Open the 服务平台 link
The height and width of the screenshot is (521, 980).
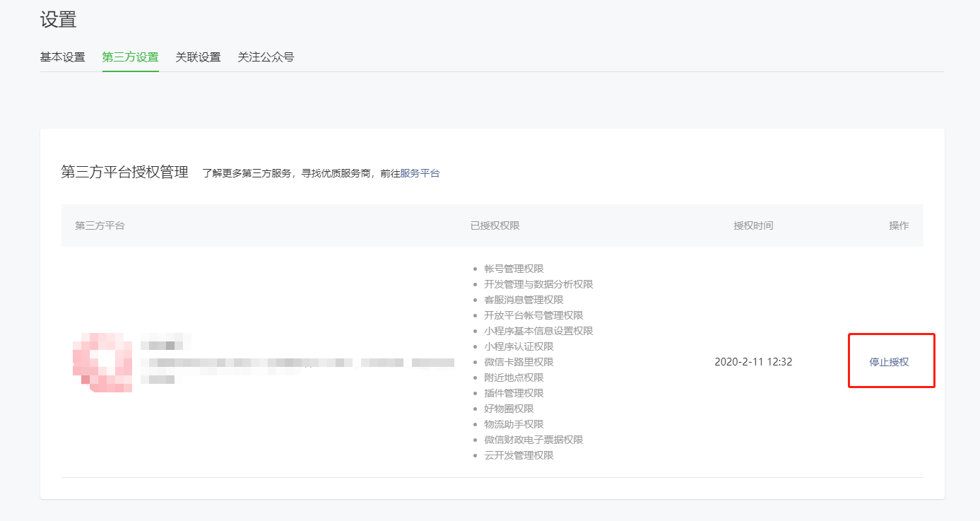(x=420, y=173)
